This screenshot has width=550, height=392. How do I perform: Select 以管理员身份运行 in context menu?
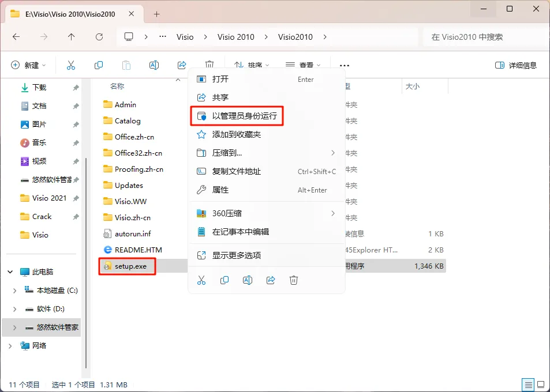click(x=237, y=116)
